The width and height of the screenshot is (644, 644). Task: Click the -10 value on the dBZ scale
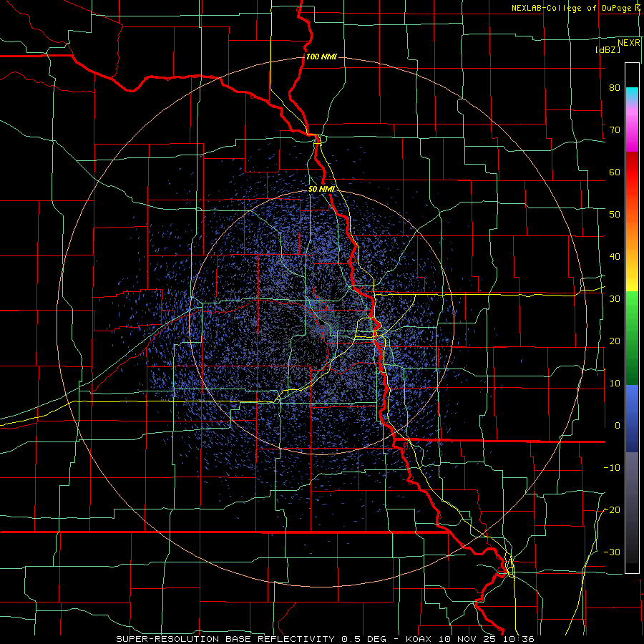click(x=612, y=468)
